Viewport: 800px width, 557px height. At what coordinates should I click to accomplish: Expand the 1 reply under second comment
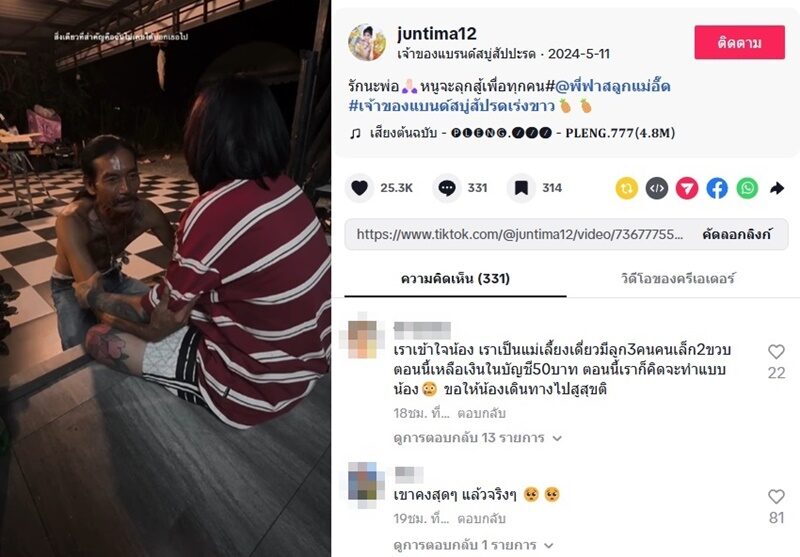[x=473, y=545]
